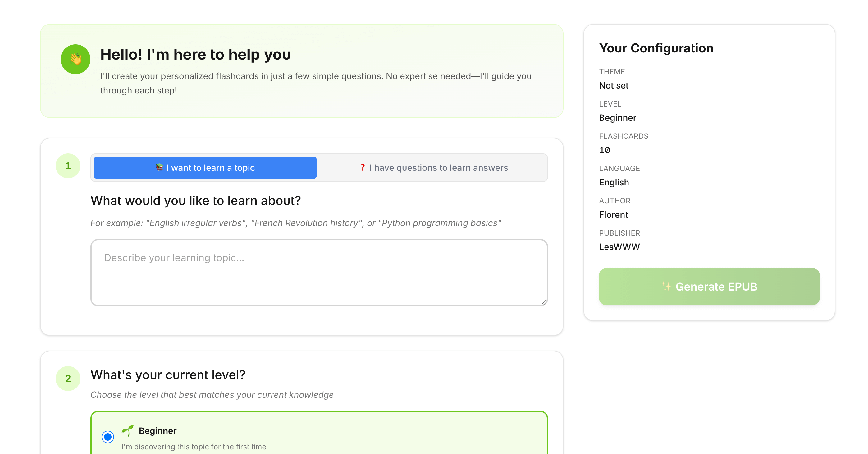The height and width of the screenshot is (454, 868).
Task: Toggle to 'I have questions to learn answers' mode
Action: coord(432,167)
